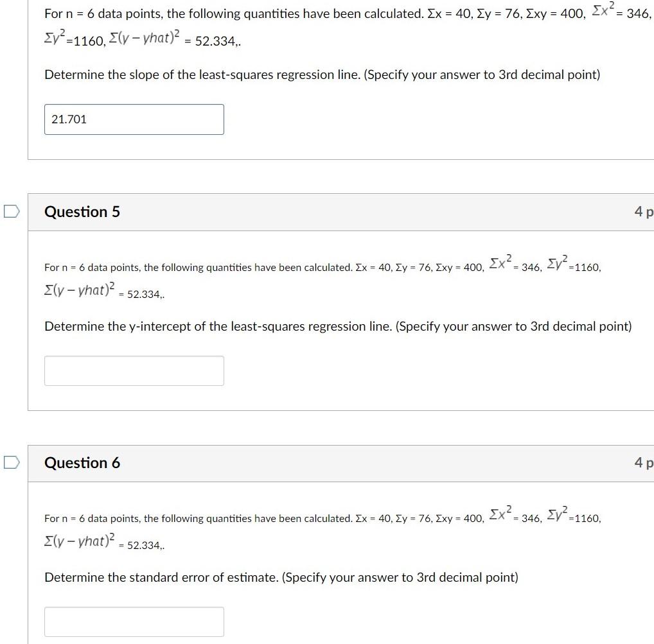Click the standard error answer box
The image size is (654, 644).
[134, 621]
